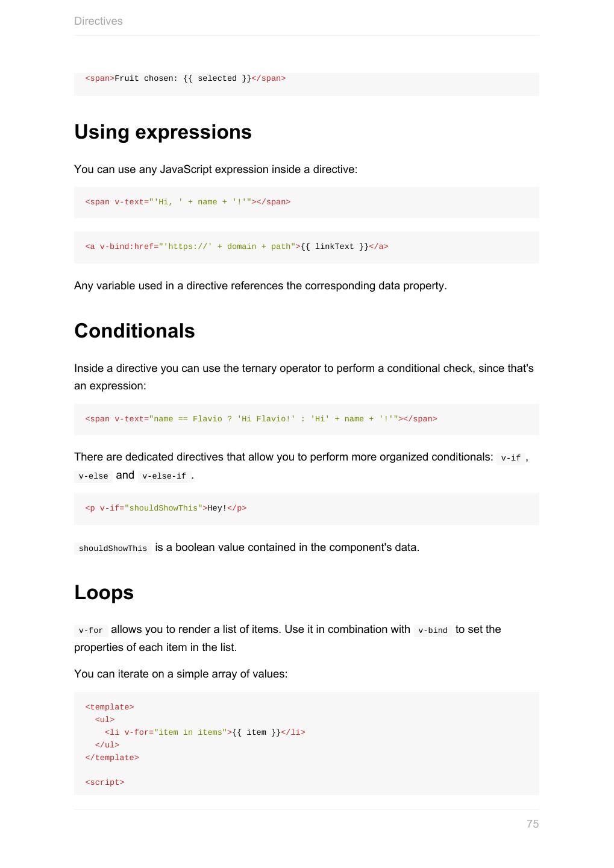Viewport: 614px width, 868px height.
Task: Click the closing </template> tag line
Action: 112,758
